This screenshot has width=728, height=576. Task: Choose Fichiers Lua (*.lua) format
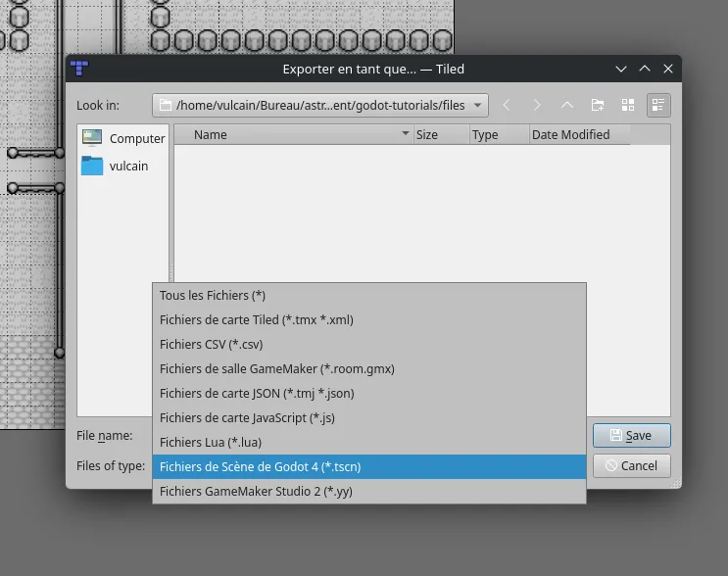click(369, 443)
